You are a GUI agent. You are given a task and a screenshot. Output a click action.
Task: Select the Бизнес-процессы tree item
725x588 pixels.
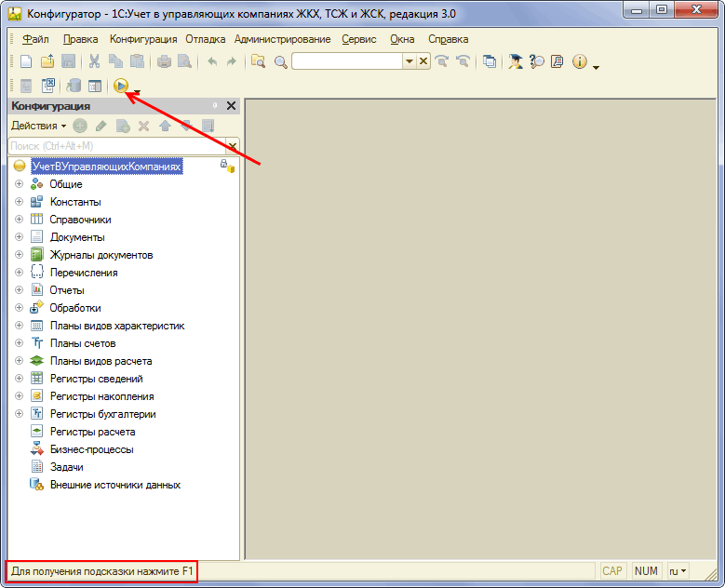[x=91, y=449]
